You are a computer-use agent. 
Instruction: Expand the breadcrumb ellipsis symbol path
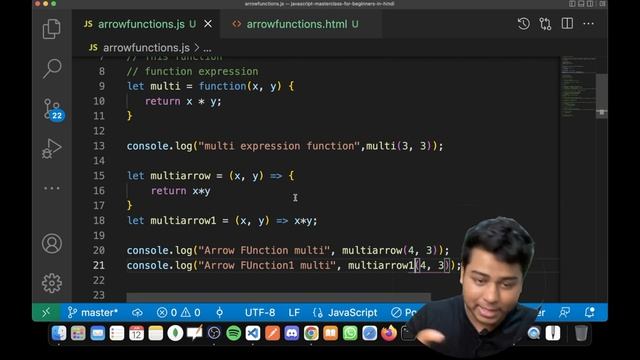pyautogui.click(x=207, y=49)
